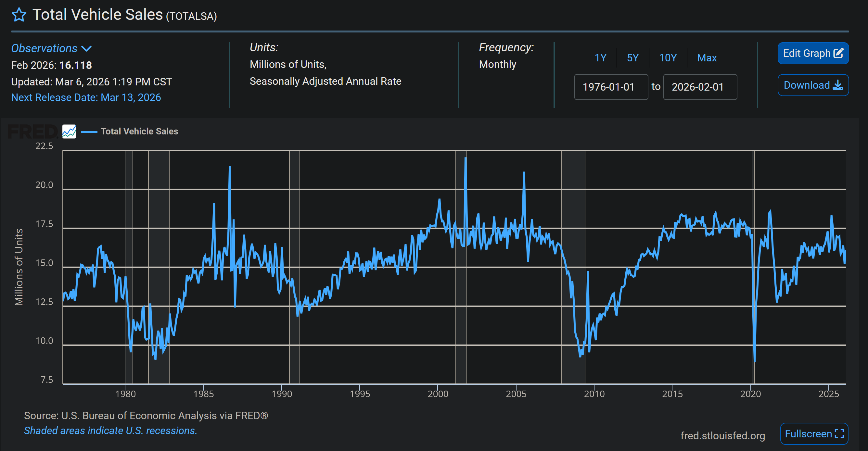
Task: Open the shaded areas recessions link
Action: (110, 431)
